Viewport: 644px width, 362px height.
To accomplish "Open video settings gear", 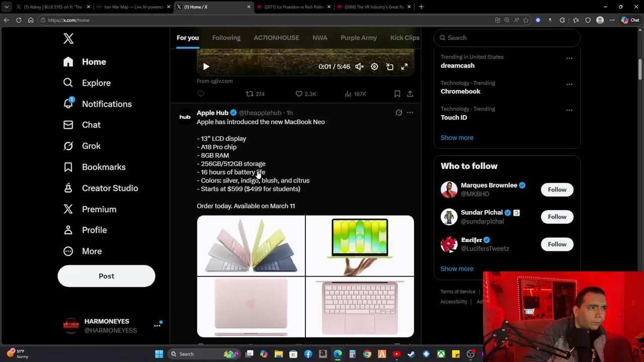I will (374, 66).
